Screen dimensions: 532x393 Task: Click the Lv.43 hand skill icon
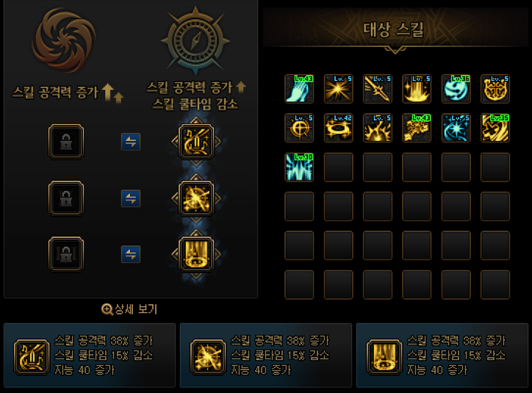click(x=299, y=89)
